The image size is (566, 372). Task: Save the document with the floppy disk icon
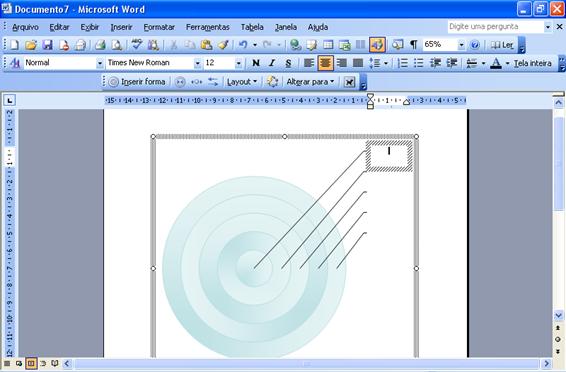[x=47, y=45]
